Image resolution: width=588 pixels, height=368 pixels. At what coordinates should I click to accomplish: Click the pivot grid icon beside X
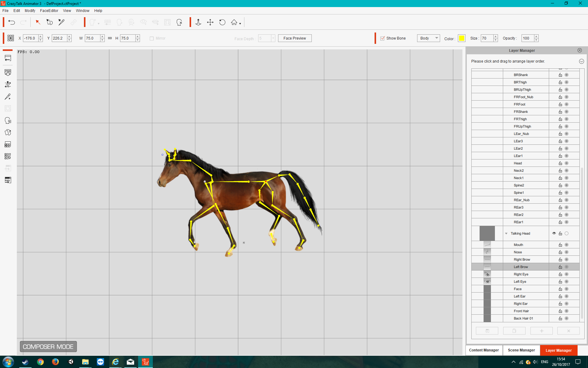pos(11,38)
